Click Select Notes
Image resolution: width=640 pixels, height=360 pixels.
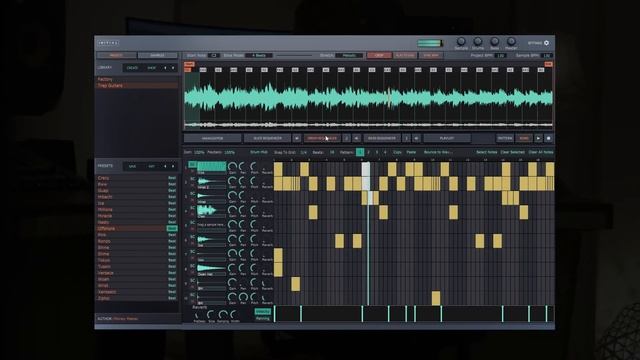click(x=487, y=152)
